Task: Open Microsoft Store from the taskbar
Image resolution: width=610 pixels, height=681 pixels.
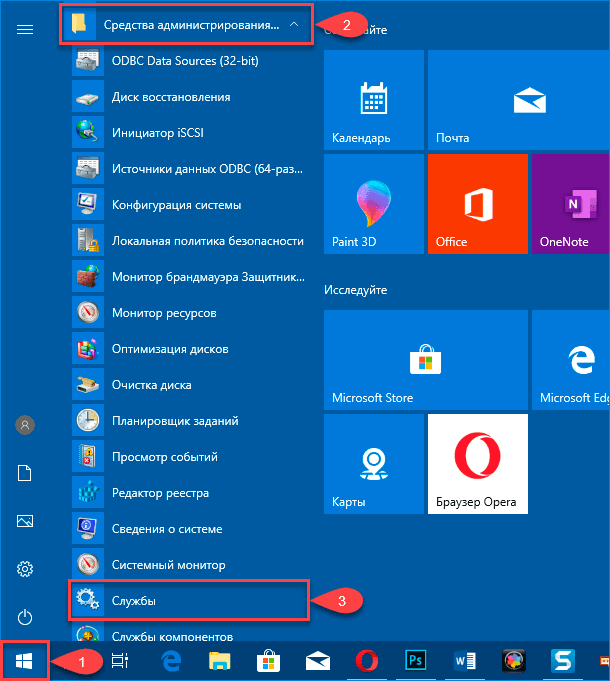Action: coord(268,661)
